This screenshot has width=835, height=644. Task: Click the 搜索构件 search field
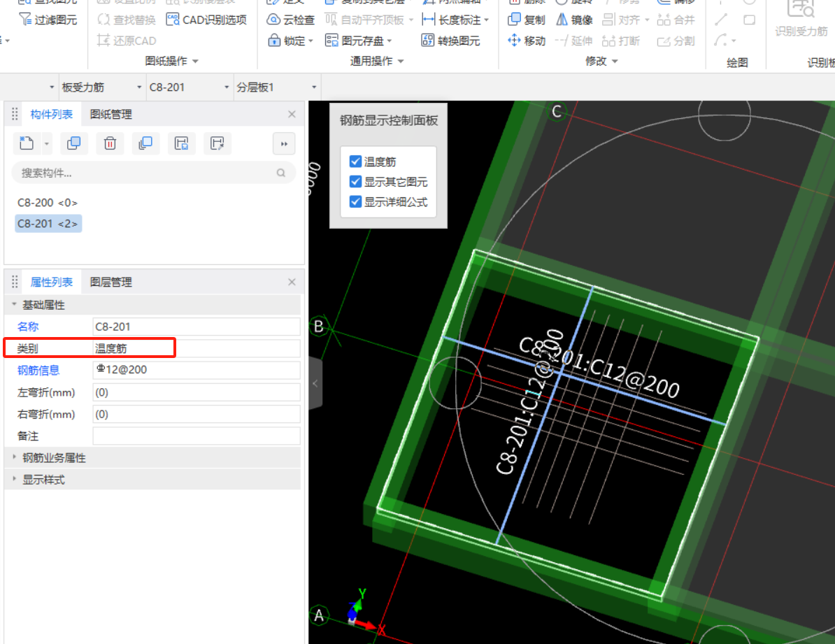153,173
